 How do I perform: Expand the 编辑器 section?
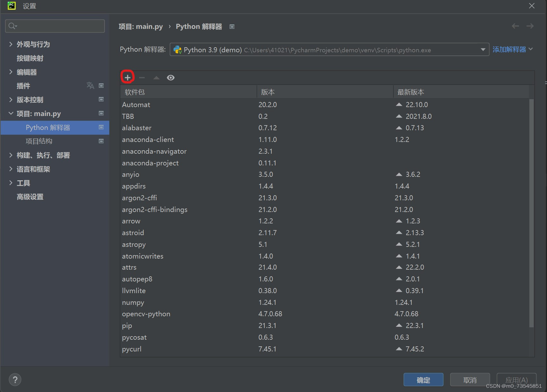(11, 72)
